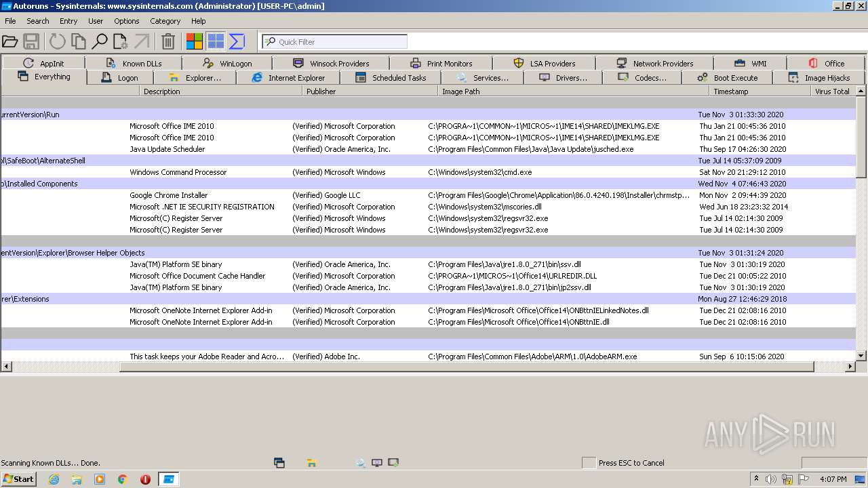Select the Everything tab
This screenshot has width=868, height=488.
pos(44,77)
